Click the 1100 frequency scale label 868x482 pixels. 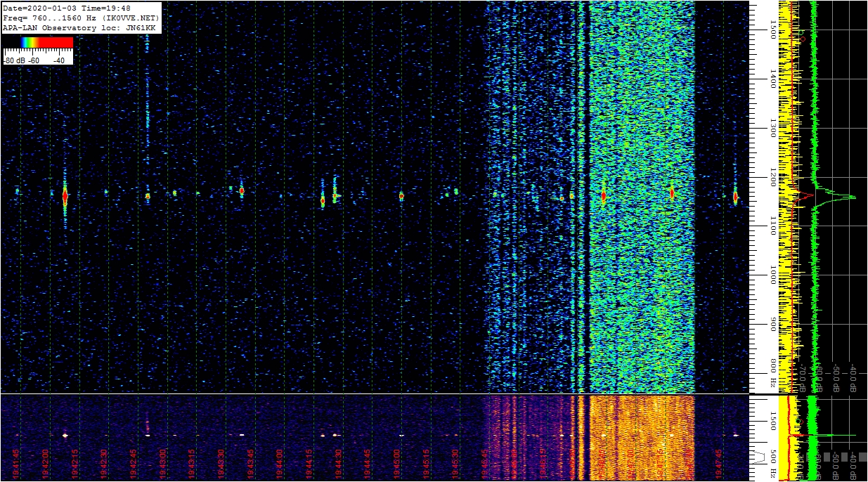tap(772, 225)
